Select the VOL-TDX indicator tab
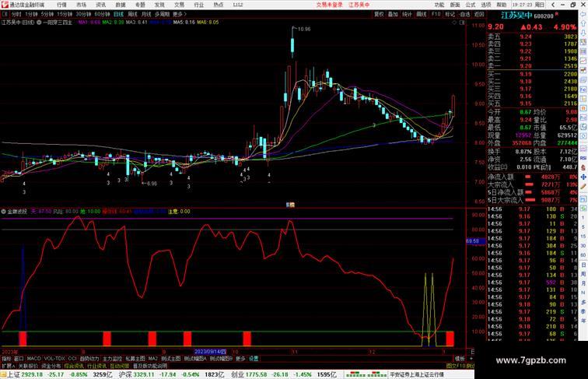 (54, 359)
